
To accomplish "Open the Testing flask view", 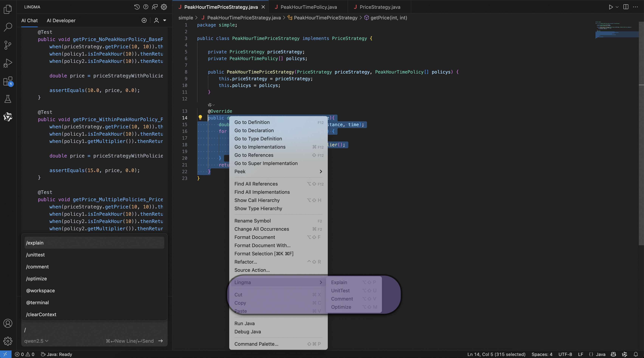I will [x=8, y=99].
